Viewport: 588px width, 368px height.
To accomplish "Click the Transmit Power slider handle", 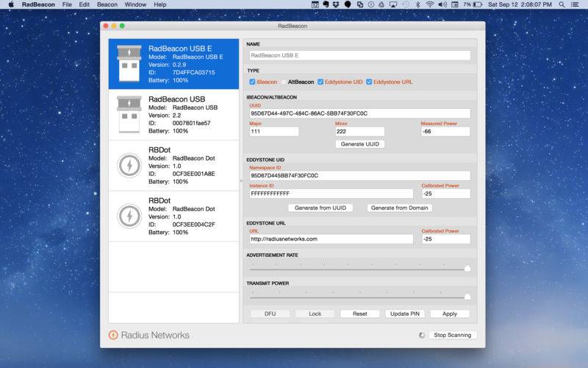I will 467,297.
